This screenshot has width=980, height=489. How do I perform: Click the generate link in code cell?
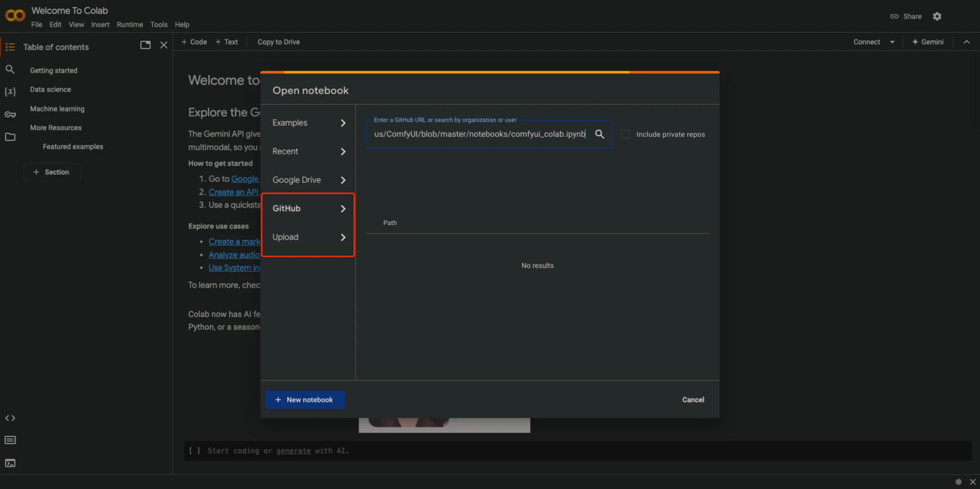pyautogui.click(x=293, y=451)
